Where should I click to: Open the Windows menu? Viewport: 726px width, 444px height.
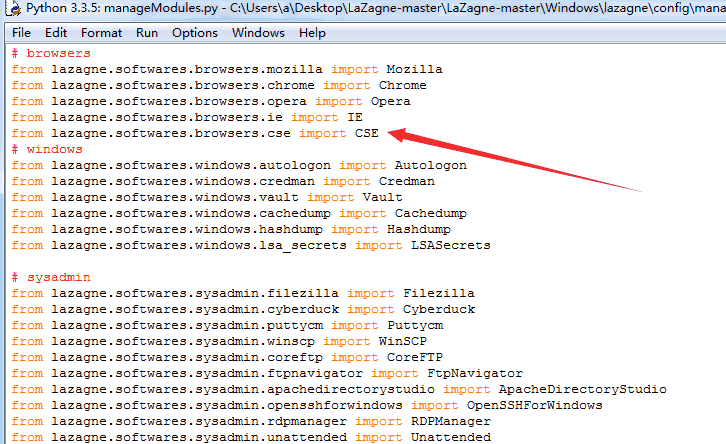pyautogui.click(x=258, y=33)
